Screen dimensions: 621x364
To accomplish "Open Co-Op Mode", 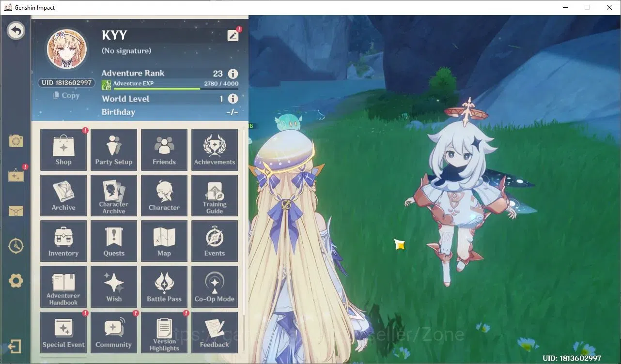I will pos(215,287).
